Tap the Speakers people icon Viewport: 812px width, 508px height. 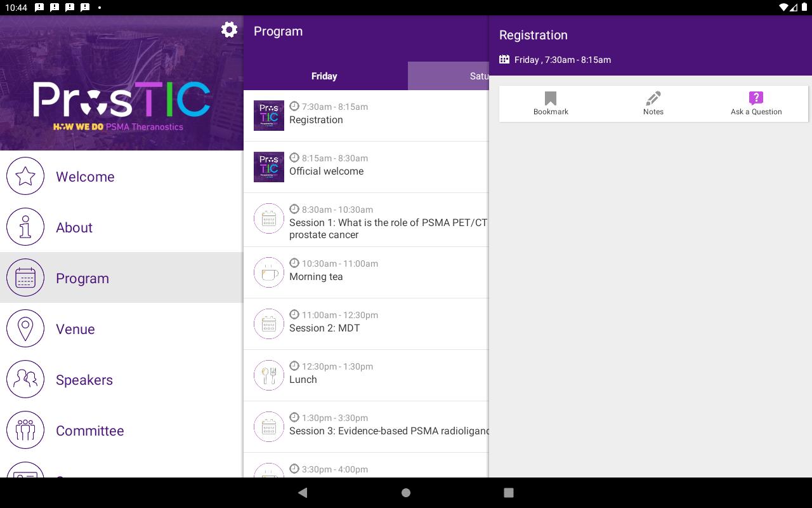pos(25,379)
